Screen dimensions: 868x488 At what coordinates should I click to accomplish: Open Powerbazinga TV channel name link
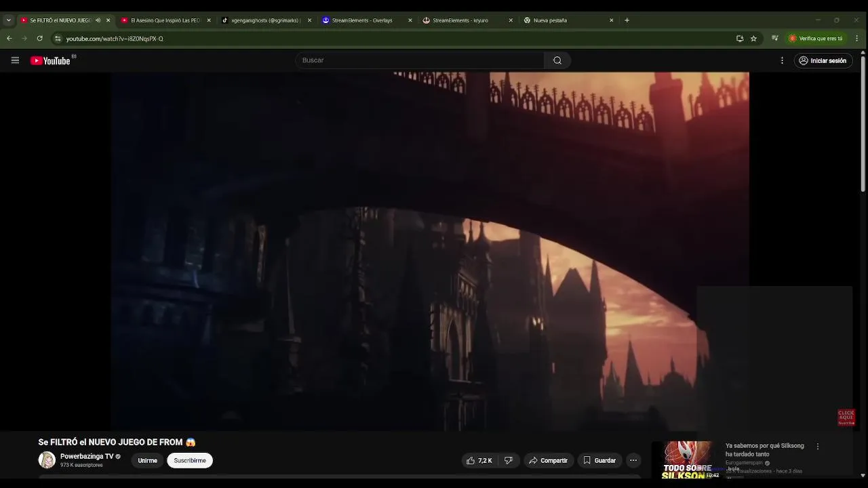coord(87,456)
